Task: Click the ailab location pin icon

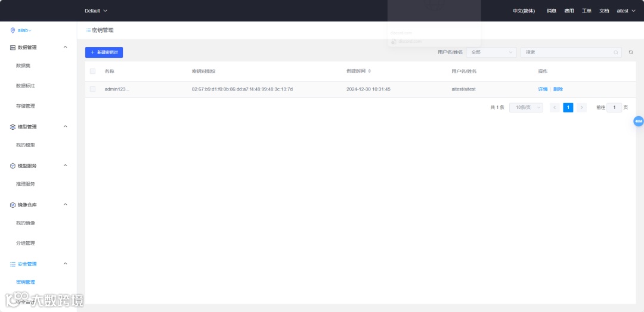Action: (13, 30)
